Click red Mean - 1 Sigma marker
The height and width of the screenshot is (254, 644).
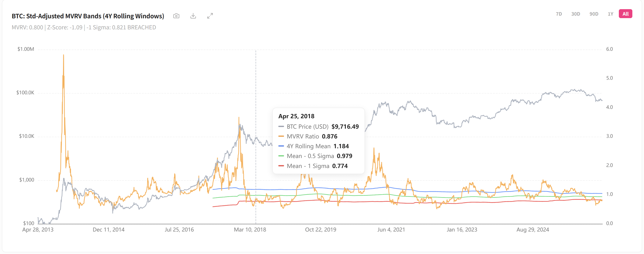281,166
